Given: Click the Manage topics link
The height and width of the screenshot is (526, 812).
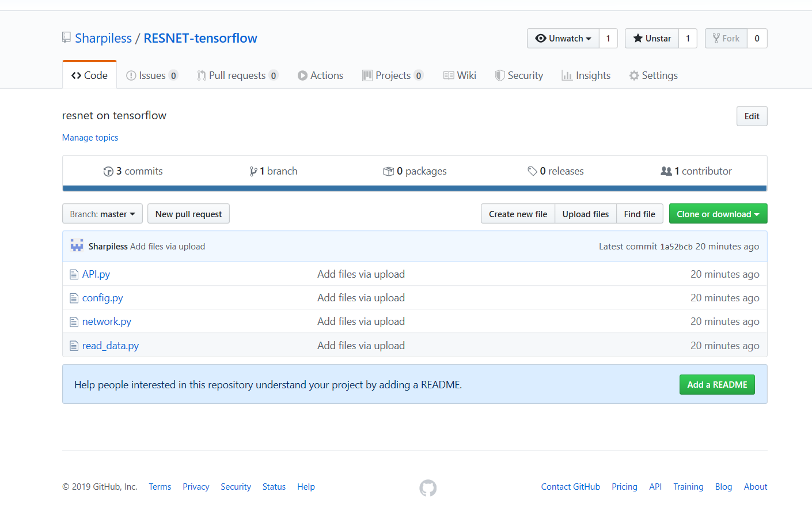Looking at the screenshot, I should pos(90,138).
